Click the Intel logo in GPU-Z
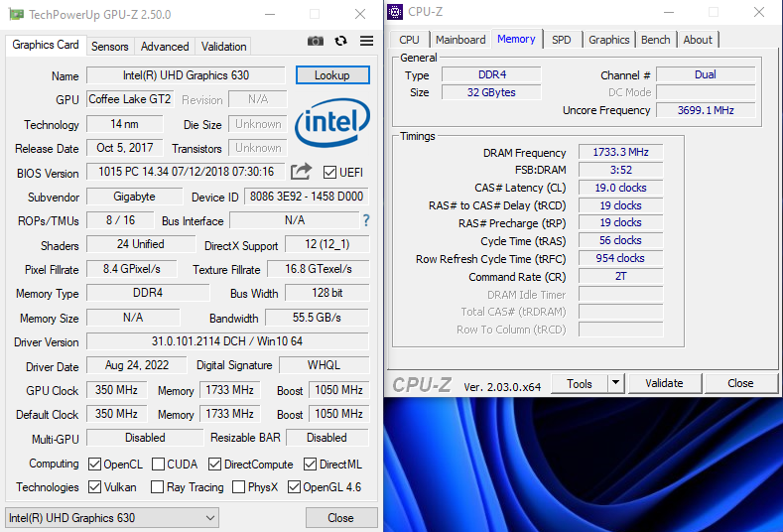Screen dimensions: 783x532 click(332, 122)
